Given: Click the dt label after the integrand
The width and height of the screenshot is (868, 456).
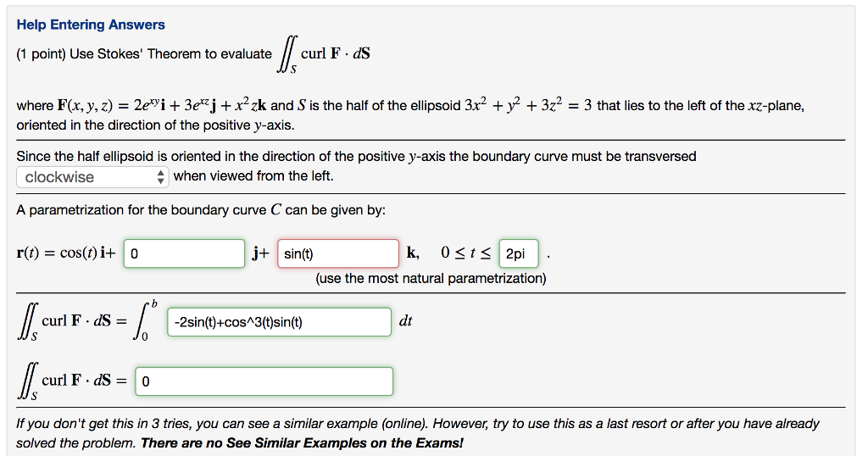Looking at the screenshot, I should click(x=405, y=321).
